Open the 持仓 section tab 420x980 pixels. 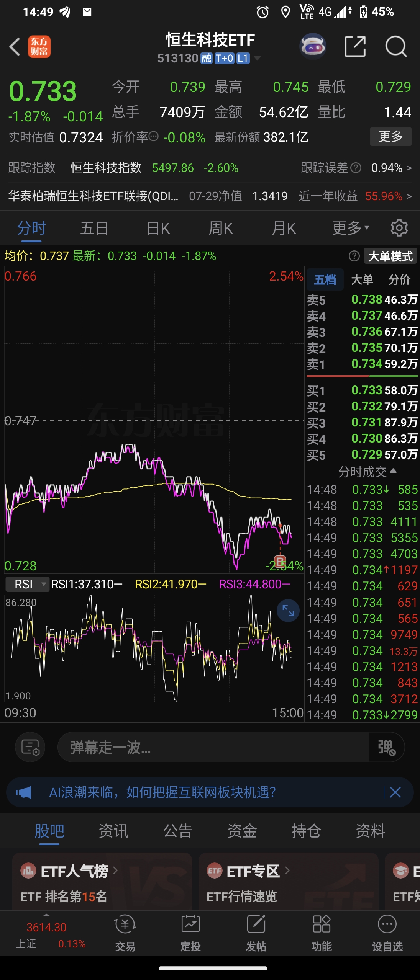click(306, 831)
